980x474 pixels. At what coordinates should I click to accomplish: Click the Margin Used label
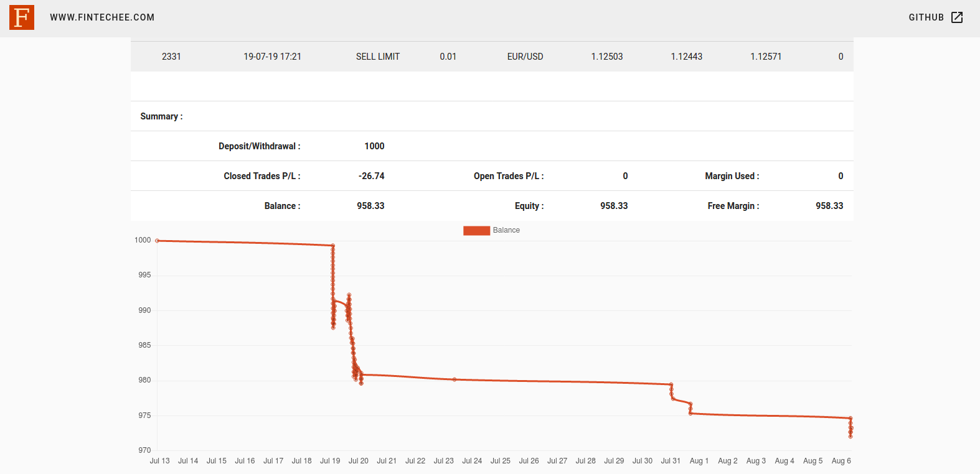tap(732, 176)
